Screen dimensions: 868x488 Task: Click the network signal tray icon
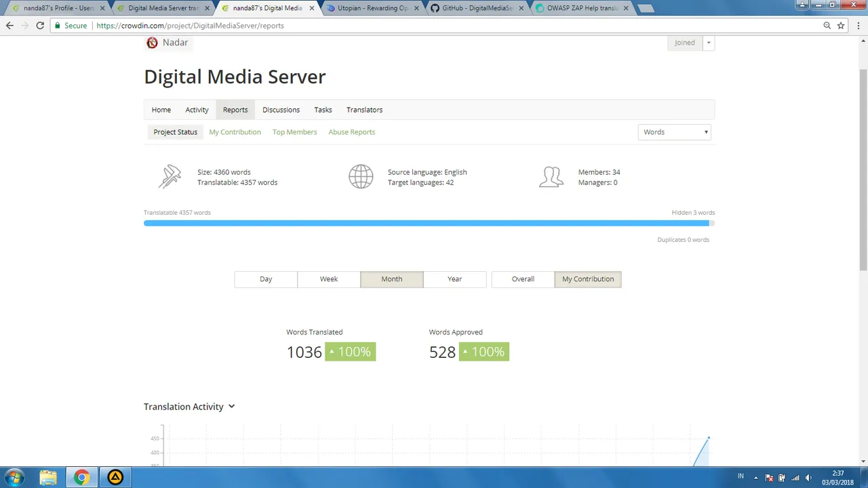(795, 478)
